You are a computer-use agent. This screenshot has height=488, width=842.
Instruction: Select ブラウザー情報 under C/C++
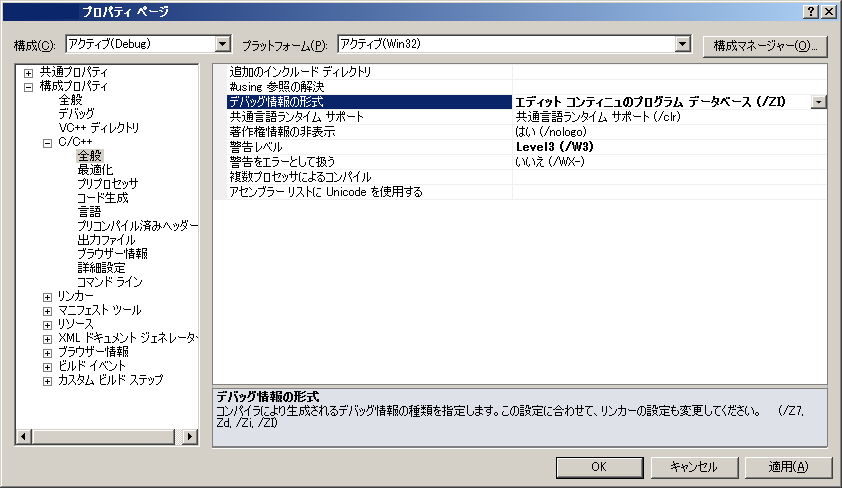pyautogui.click(x=112, y=253)
